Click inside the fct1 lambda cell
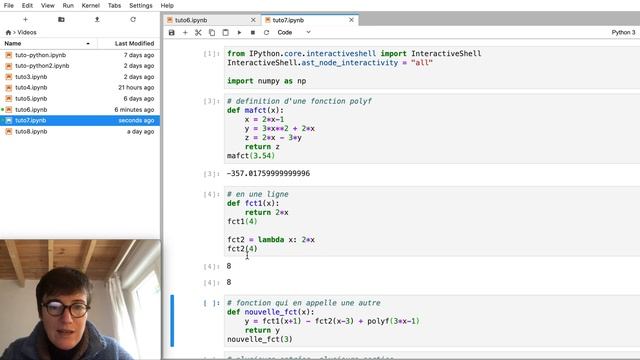The width and height of the screenshot is (640, 360). point(432,221)
